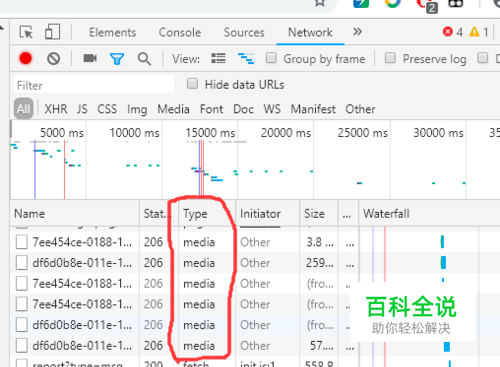Image resolution: width=500 pixels, height=367 pixels.
Task: Filter requests by XHR
Action: click(x=56, y=109)
